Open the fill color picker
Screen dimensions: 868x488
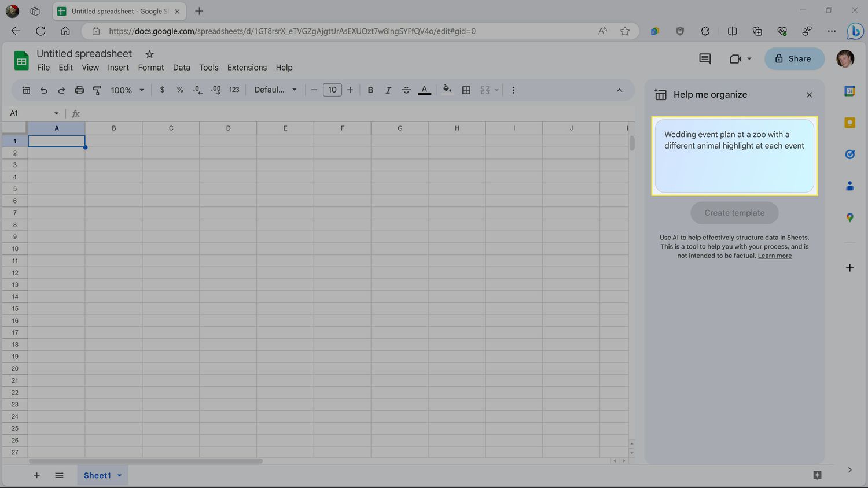(447, 90)
